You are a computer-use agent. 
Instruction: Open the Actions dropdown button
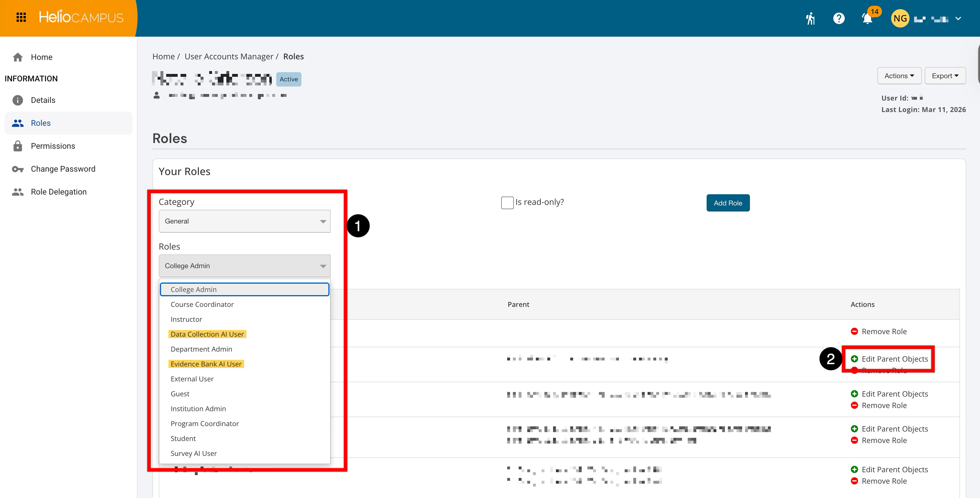click(899, 76)
